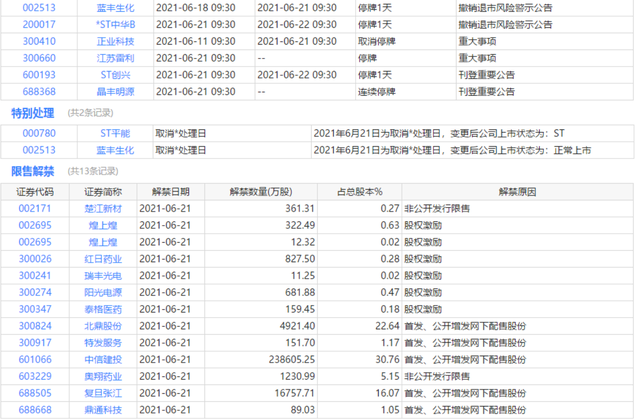Open 煌上煌 link in the 322.49 row
This screenshot has height=420, width=640.
click(x=103, y=225)
